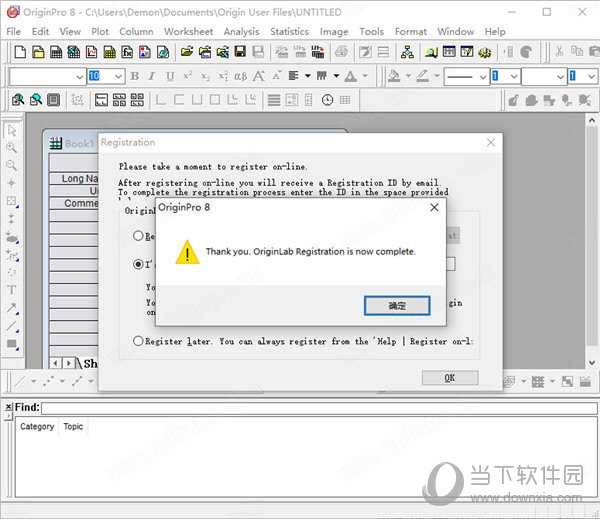Click the New Function icon

127,52
